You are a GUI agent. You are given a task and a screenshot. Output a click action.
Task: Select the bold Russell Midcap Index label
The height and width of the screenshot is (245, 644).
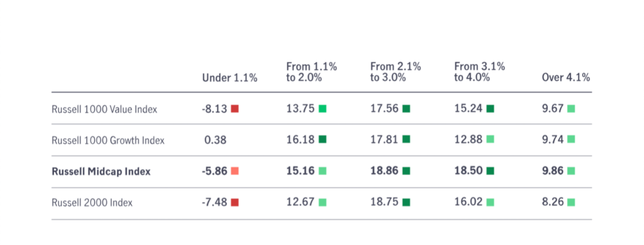tap(101, 171)
